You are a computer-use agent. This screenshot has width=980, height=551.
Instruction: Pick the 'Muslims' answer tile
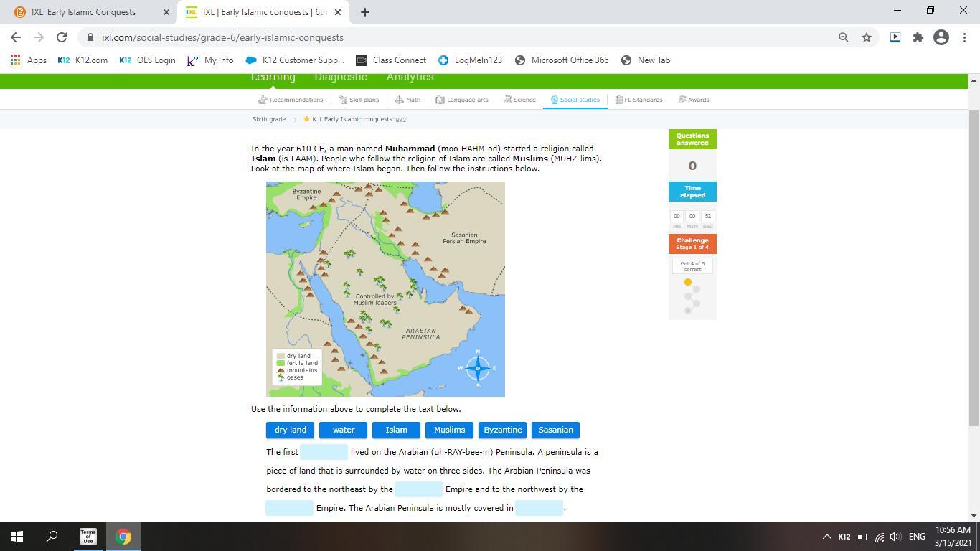450,430
